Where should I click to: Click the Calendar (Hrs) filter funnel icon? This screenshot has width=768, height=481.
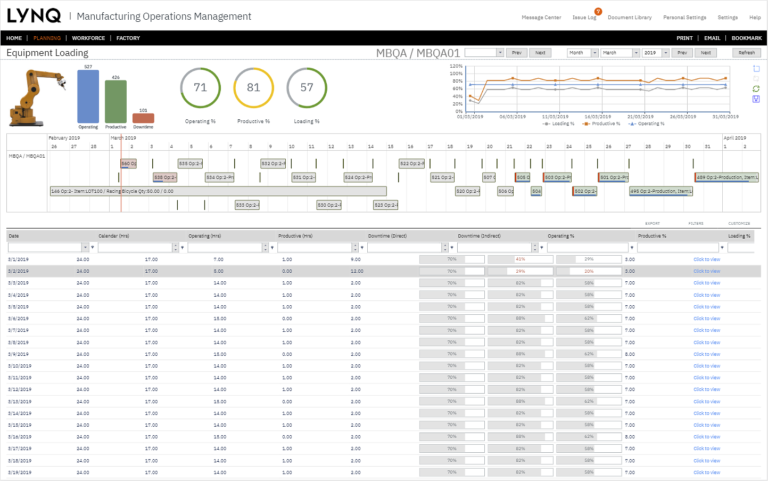pyautogui.click(x=182, y=247)
